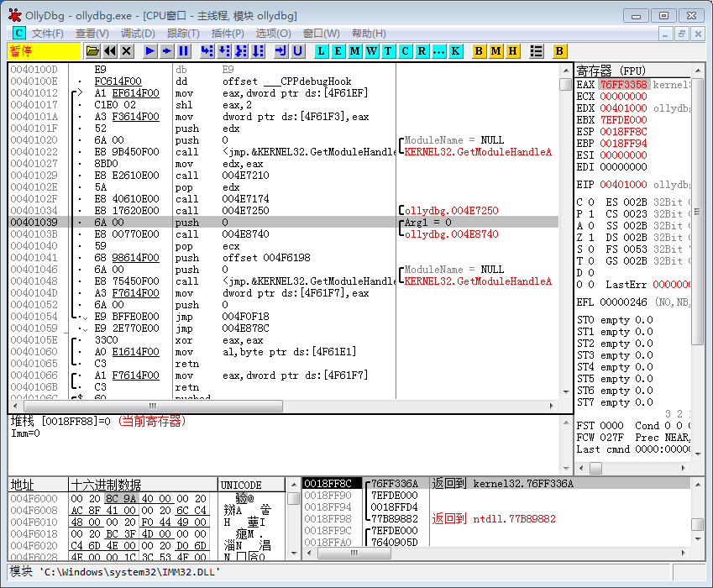Click Execute till return icon

pos(281,51)
